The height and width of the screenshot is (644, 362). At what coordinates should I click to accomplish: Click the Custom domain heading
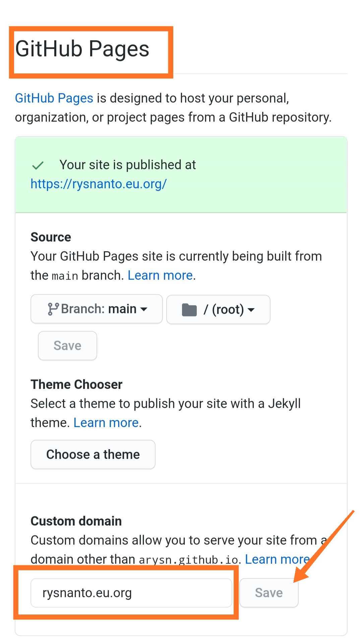coord(76,521)
